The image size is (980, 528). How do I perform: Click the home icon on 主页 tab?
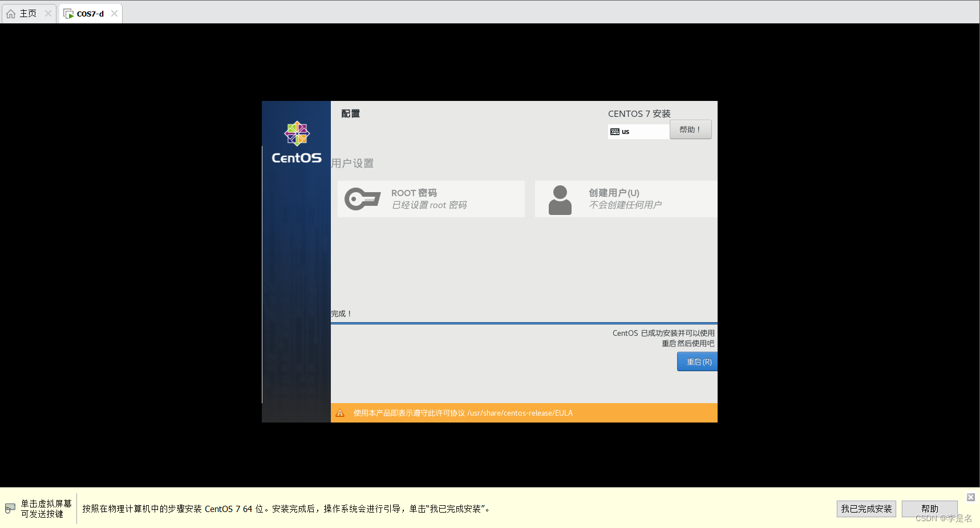tap(11, 14)
